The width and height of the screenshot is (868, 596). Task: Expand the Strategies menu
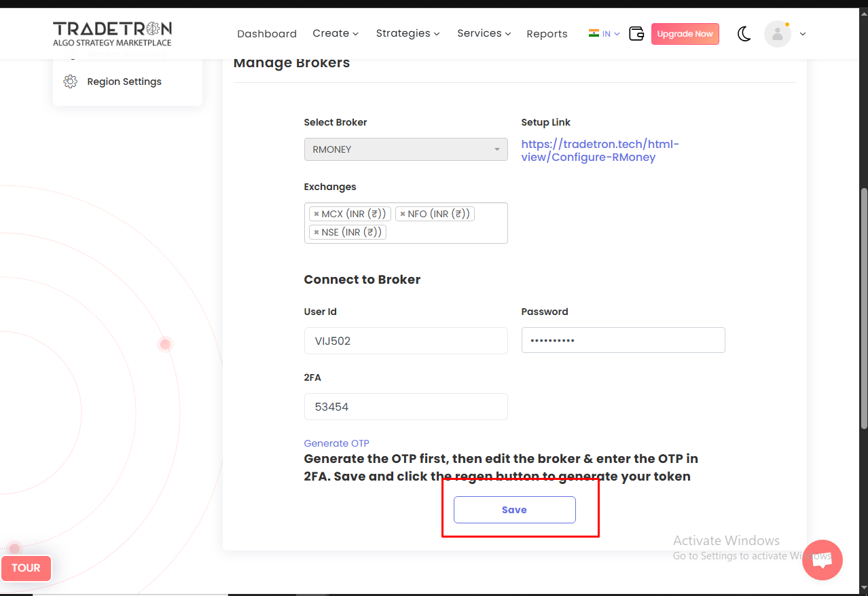[408, 33]
